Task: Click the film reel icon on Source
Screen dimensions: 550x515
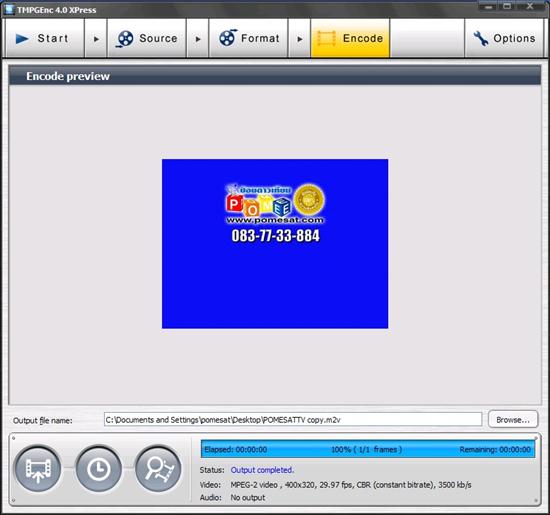Action: click(x=125, y=39)
